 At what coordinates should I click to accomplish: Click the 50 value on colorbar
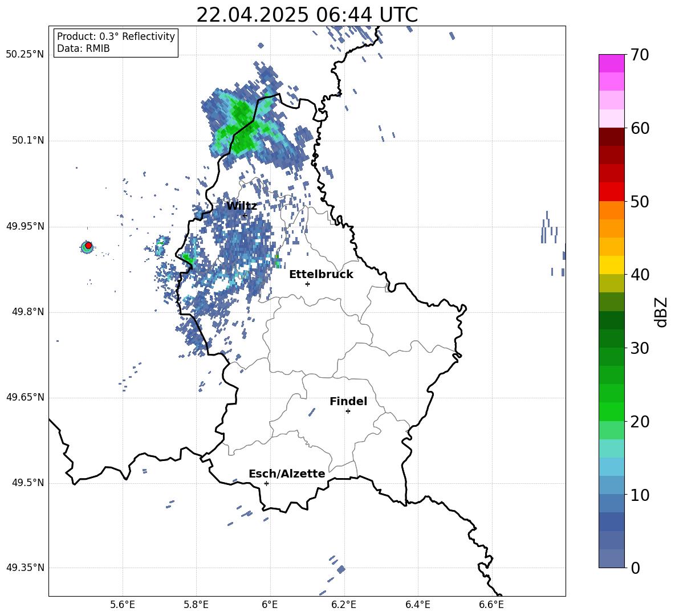[x=640, y=202]
